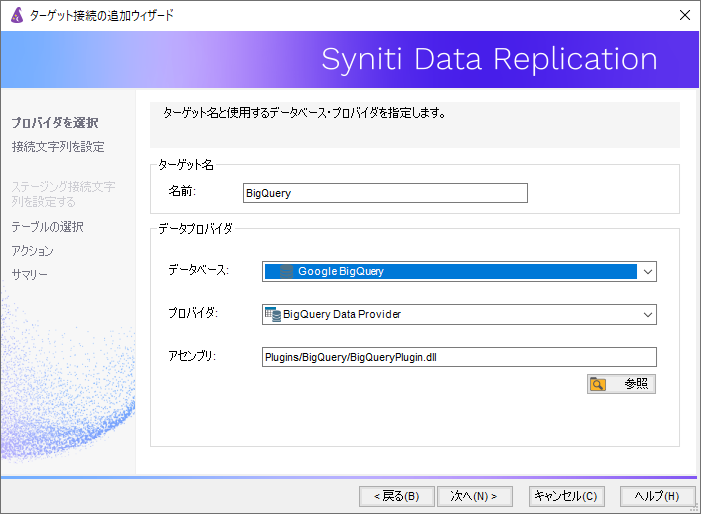701x514 pixels.
Task: Click the ターゲット名と使用する description text
Action: click(304, 113)
